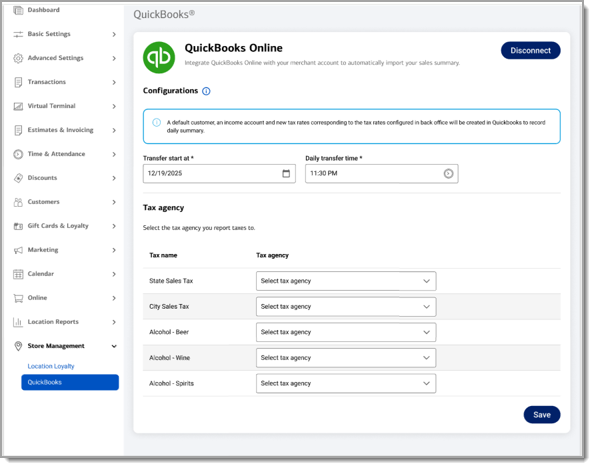The height and width of the screenshot is (468, 594).
Task: Click the clock icon in Daily transfer time
Action: pyautogui.click(x=448, y=174)
